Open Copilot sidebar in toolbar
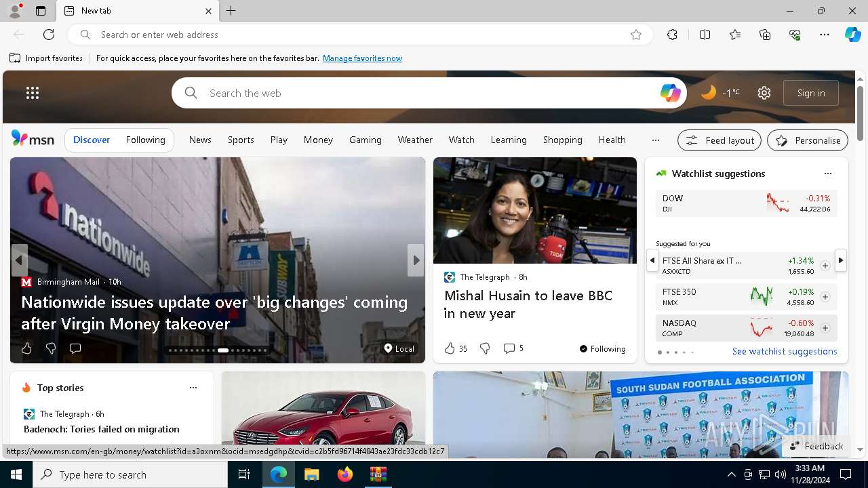Image resolution: width=868 pixels, height=488 pixels. [852, 35]
